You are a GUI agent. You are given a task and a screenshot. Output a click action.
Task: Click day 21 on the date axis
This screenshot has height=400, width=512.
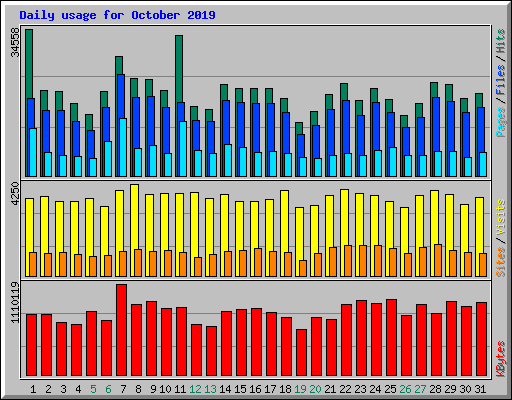click(330, 389)
